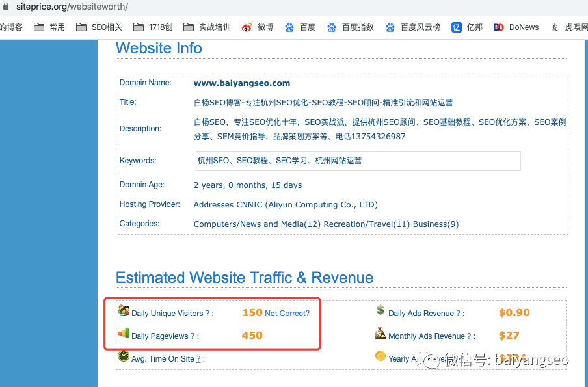Open the 百度 bookmark
The height and width of the screenshot is (387, 588).
tap(300, 27)
